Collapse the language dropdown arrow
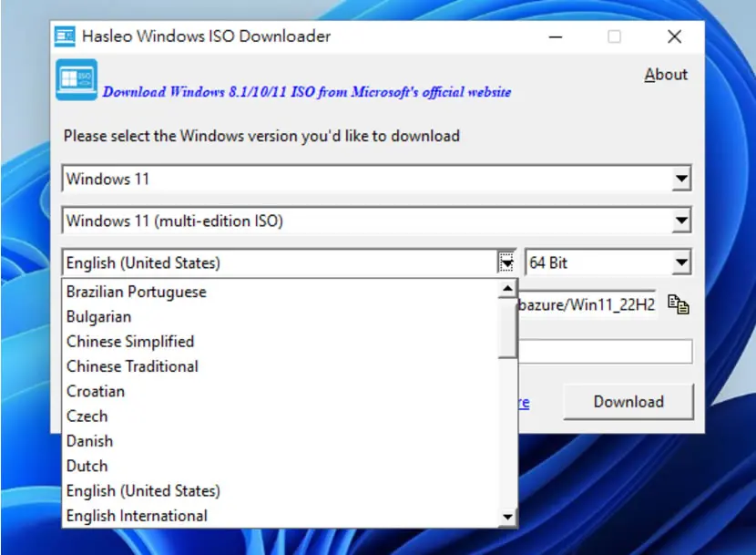Image resolution: width=756 pixels, height=555 pixels. click(x=506, y=262)
